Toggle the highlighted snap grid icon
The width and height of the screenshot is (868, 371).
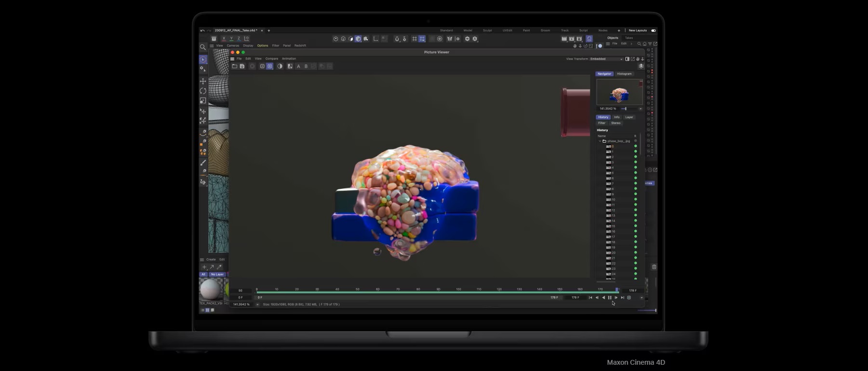pos(422,39)
